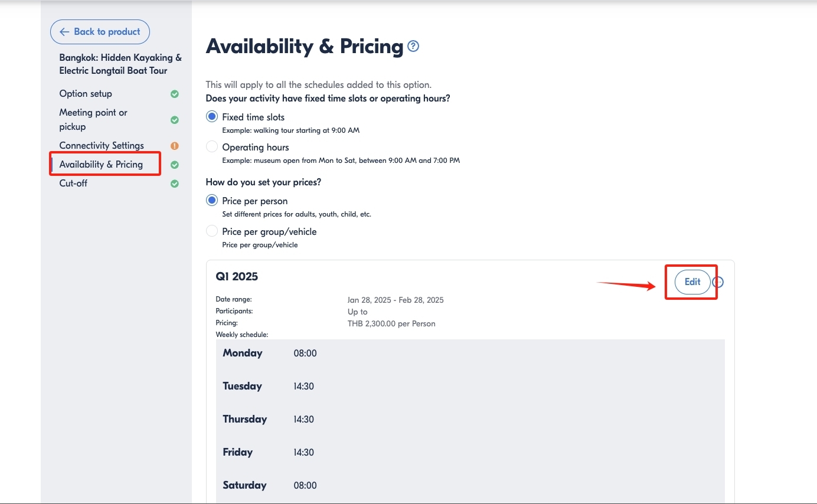Edit the Q1 2025 schedule
Image resolution: width=817 pixels, height=504 pixels.
[x=692, y=282]
